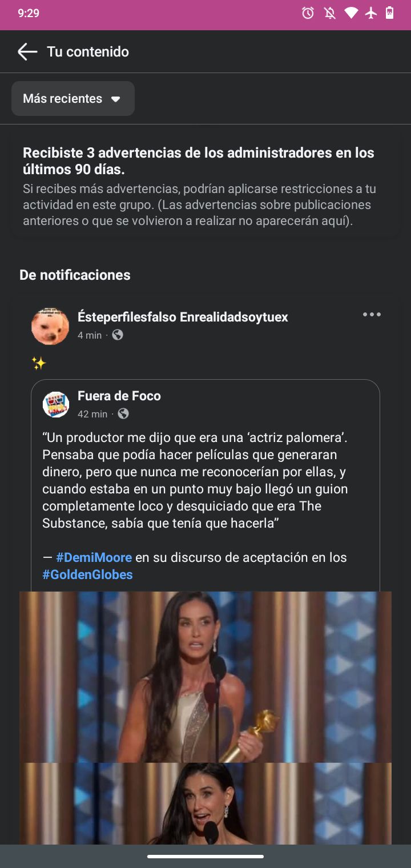
Task: Open Ésteperfilesfalso profile picture
Action: (x=50, y=326)
